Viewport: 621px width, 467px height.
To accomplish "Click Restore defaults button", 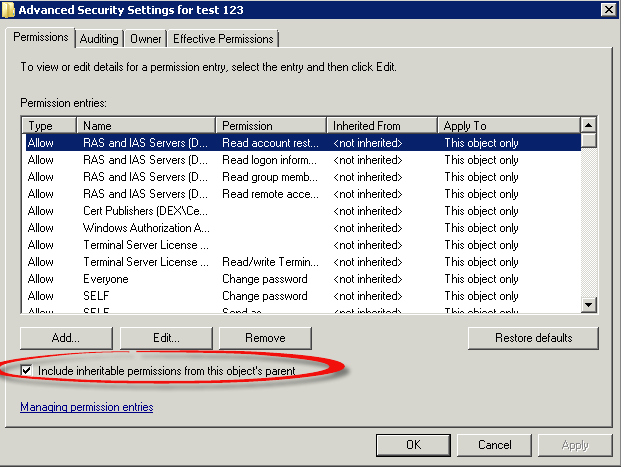I will pyautogui.click(x=533, y=338).
